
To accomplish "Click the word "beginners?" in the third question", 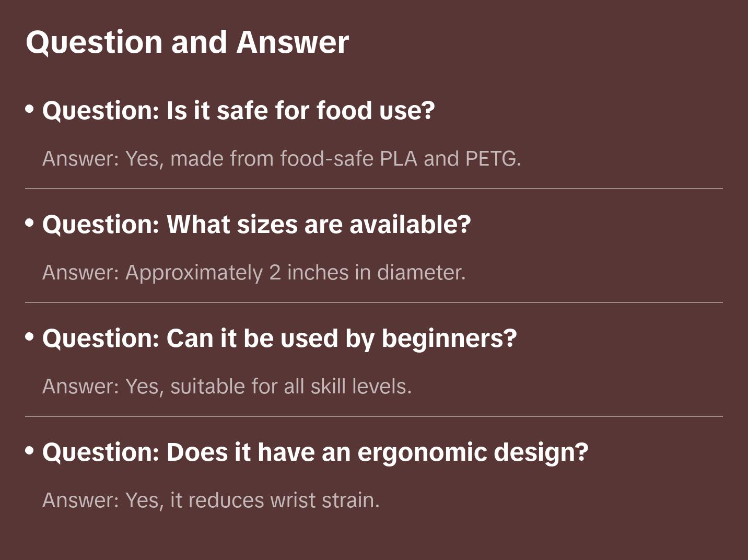I will (x=449, y=339).
